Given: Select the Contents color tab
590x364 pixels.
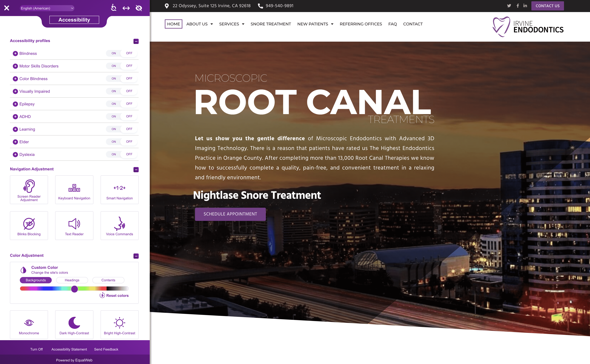Looking at the screenshot, I should 108,280.
